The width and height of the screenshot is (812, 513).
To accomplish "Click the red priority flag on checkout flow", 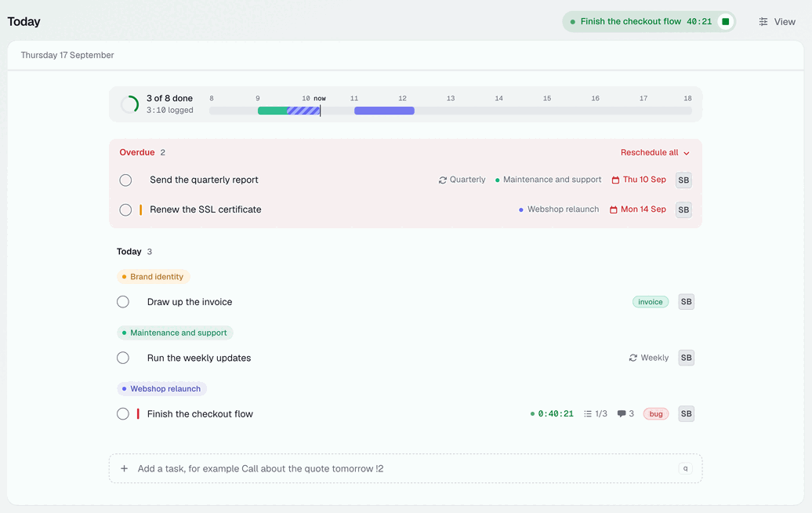I will tap(138, 413).
